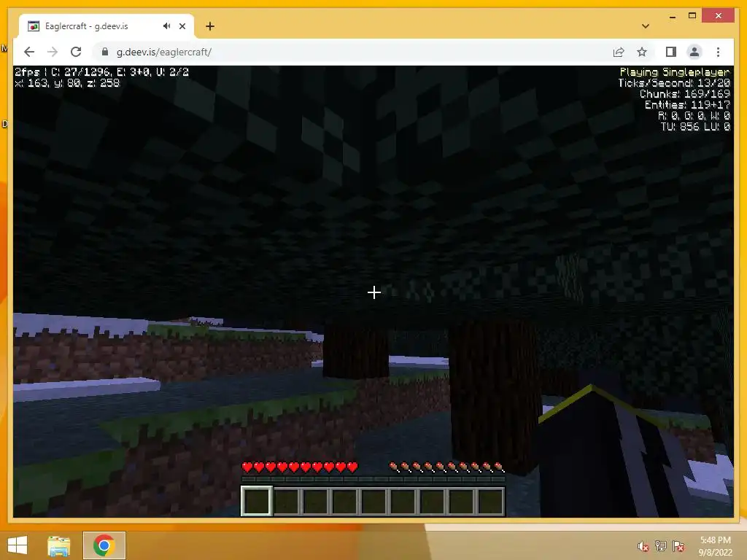Select the last hotbar slot
This screenshot has width=747, height=560.
(490, 501)
